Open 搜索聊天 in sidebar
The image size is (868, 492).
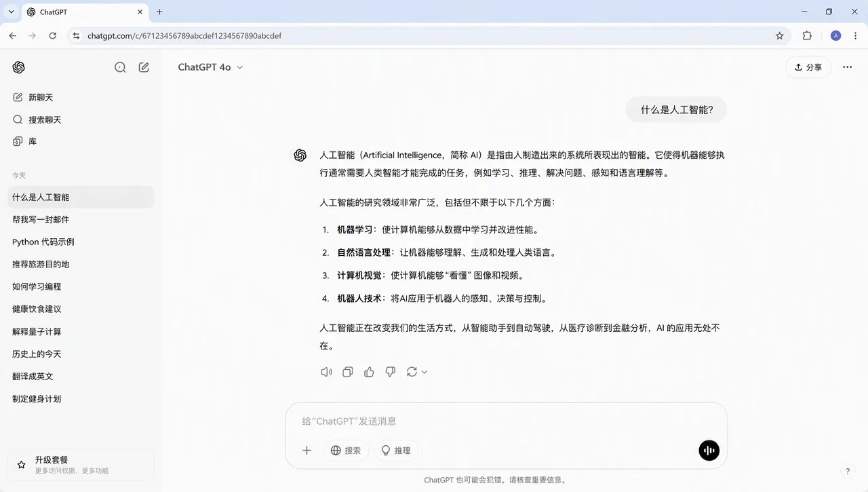(81, 119)
